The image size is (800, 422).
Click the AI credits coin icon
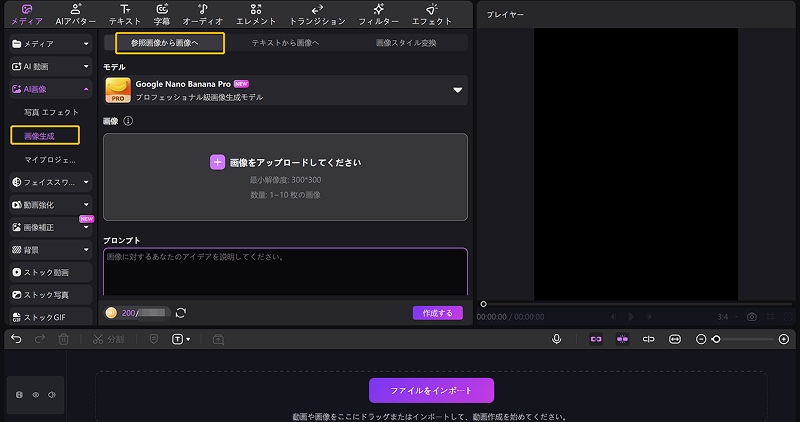point(111,313)
